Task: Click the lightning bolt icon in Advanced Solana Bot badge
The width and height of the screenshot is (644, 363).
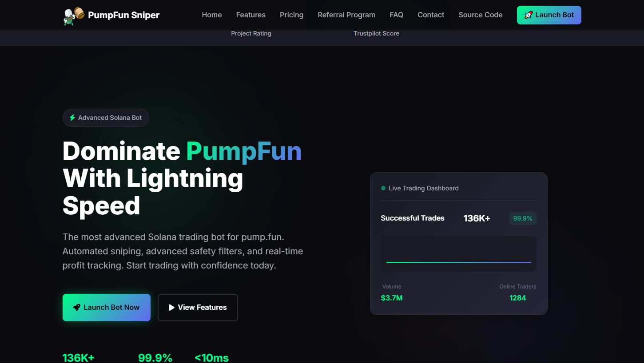Action: click(x=72, y=118)
